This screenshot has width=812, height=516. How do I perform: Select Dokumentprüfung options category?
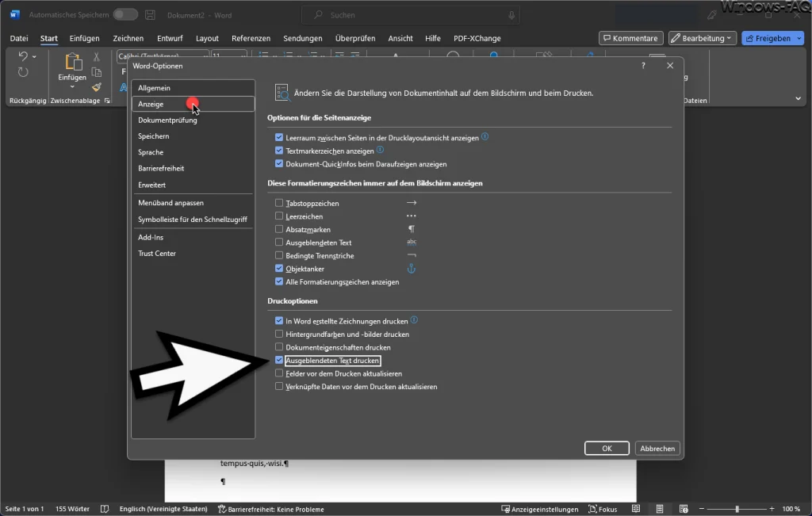point(193,120)
